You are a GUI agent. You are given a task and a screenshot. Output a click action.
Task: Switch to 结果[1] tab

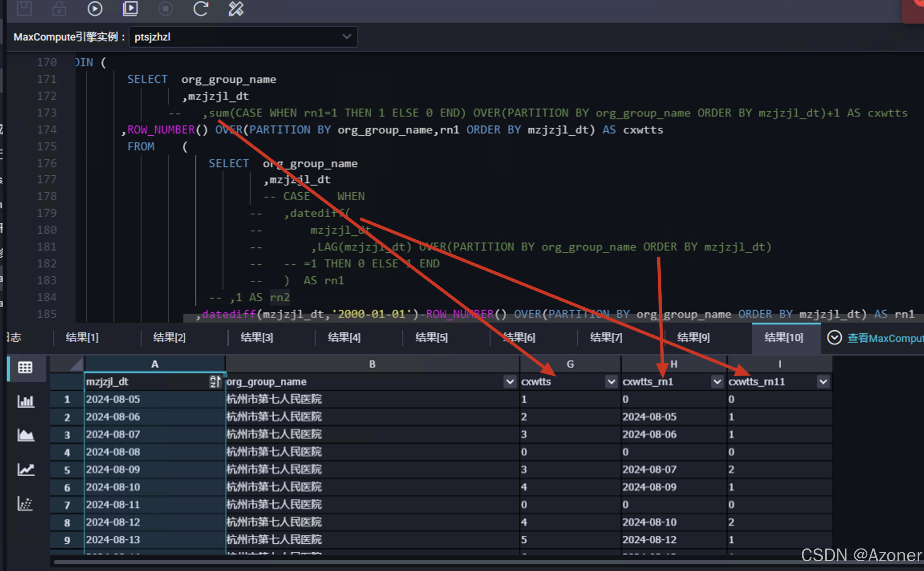point(82,337)
